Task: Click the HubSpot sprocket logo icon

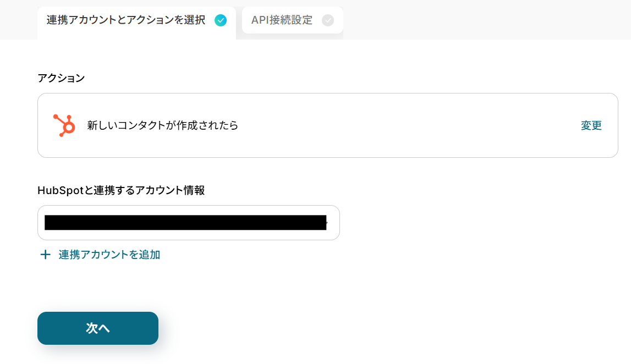Action: point(64,125)
